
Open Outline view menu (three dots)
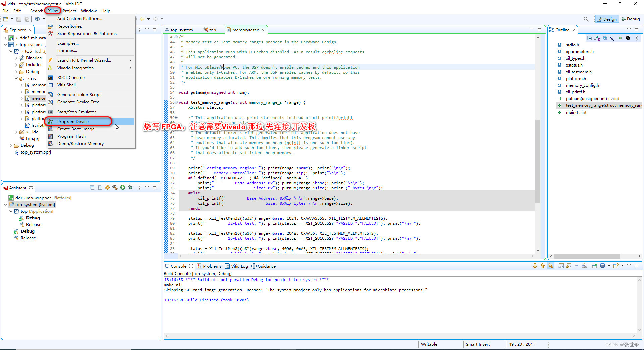point(637,38)
